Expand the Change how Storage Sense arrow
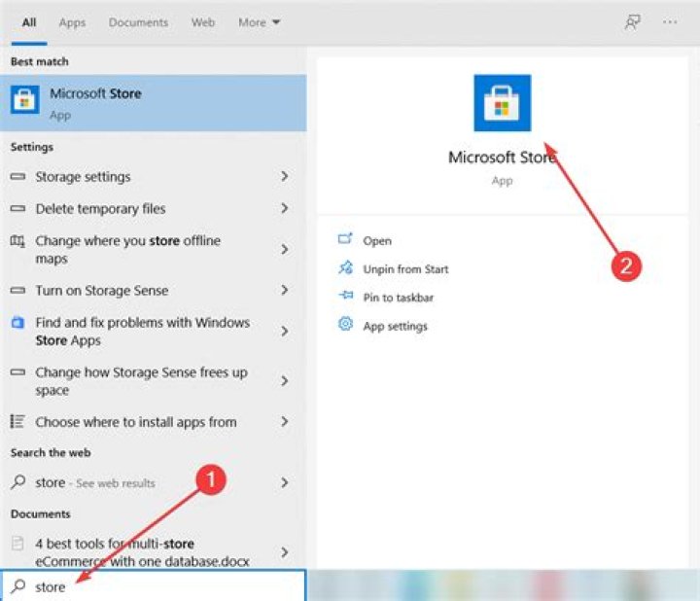The image size is (700, 601). tap(284, 381)
